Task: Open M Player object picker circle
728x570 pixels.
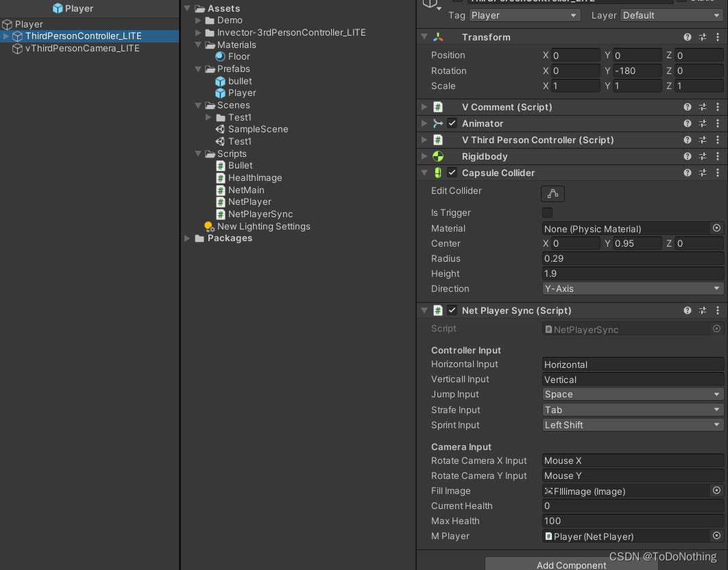Action: click(x=716, y=536)
